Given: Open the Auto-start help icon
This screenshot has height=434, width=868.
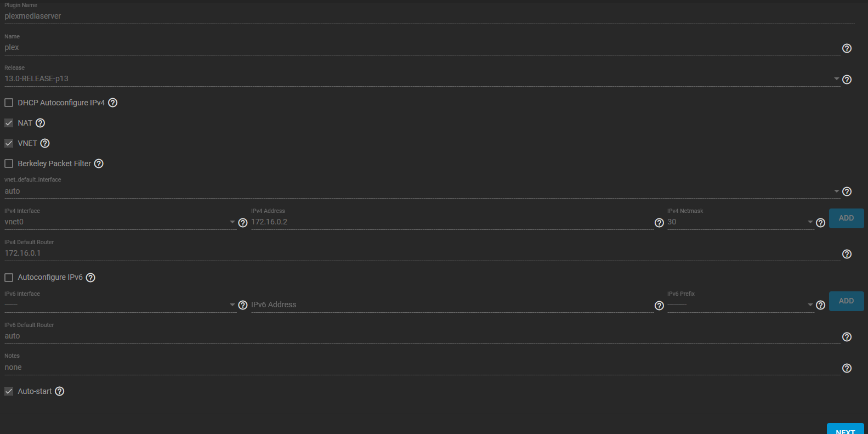Looking at the screenshot, I should 60,391.
